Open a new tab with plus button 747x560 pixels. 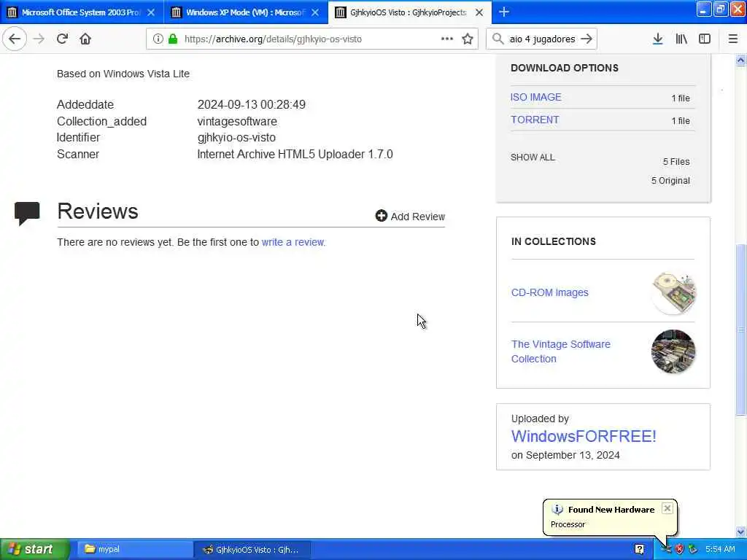click(x=504, y=12)
